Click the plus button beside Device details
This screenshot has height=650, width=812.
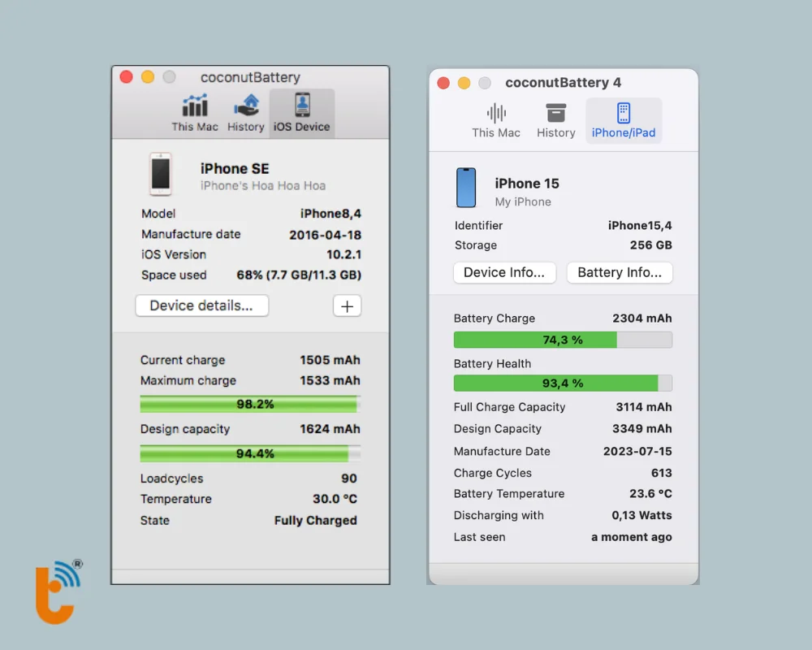click(347, 306)
